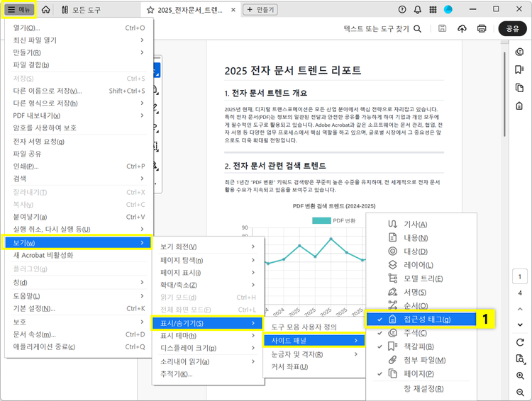Choose 도구 모음 사용자 정의 item
This screenshot has height=401, width=532.
coord(314,327)
